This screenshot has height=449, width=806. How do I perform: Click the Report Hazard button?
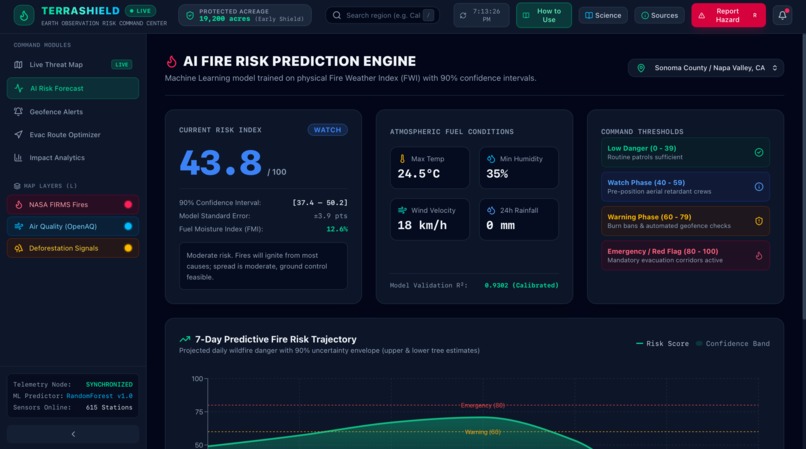[x=728, y=15]
